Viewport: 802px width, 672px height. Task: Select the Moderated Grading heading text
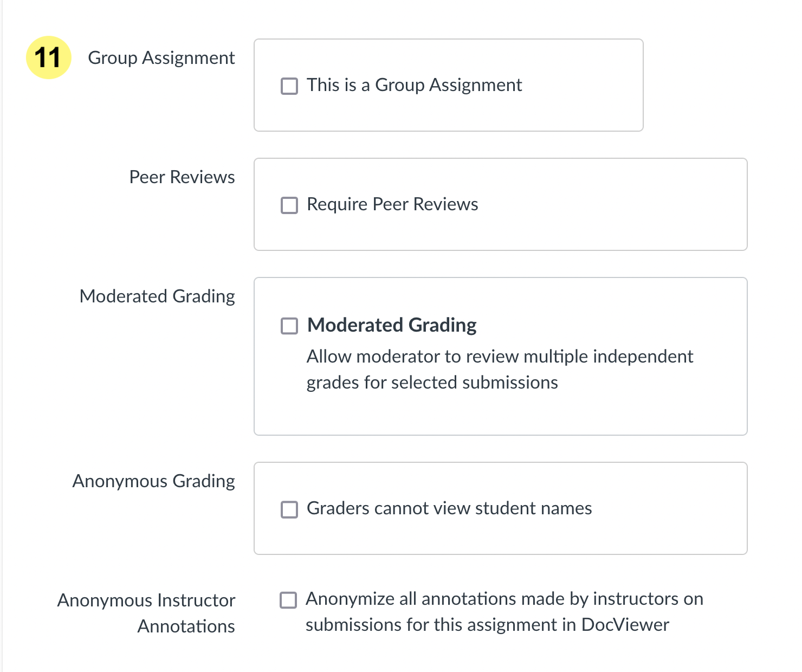click(x=157, y=296)
